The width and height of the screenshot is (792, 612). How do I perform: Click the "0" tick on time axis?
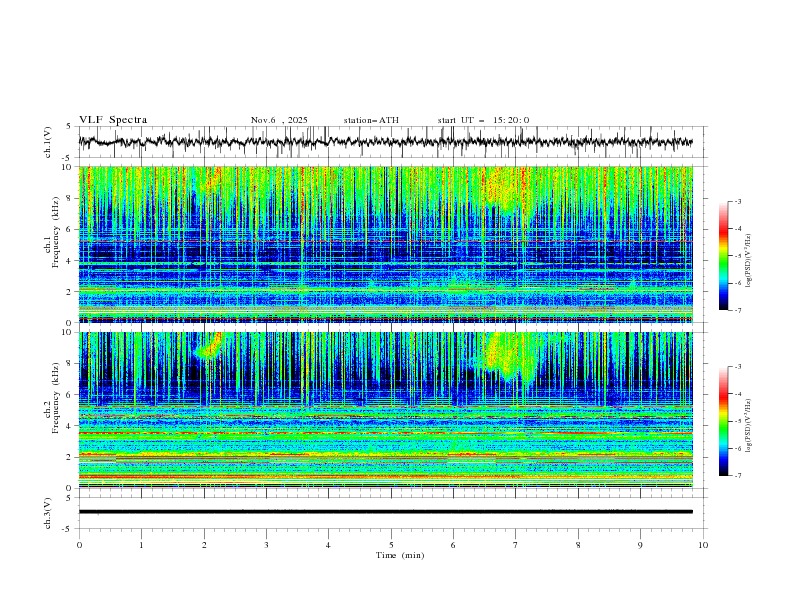coord(79,545)
